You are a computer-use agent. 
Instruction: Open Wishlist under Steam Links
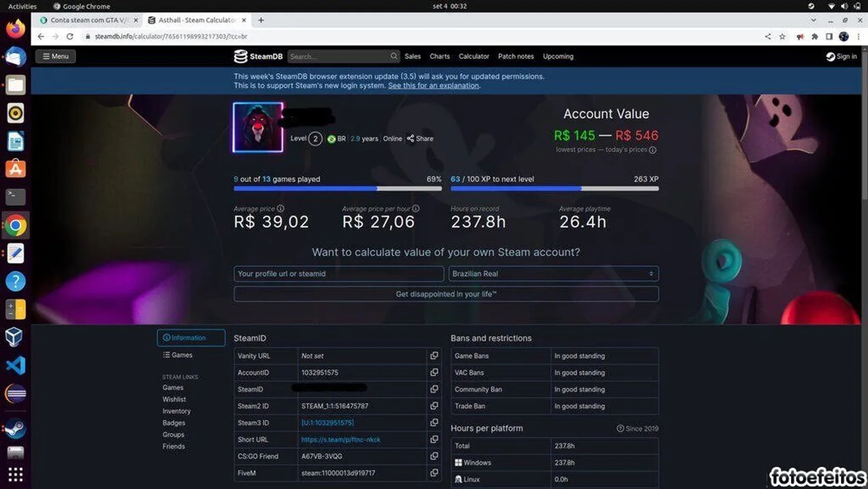pyautogui.click(x=174, y=399)
